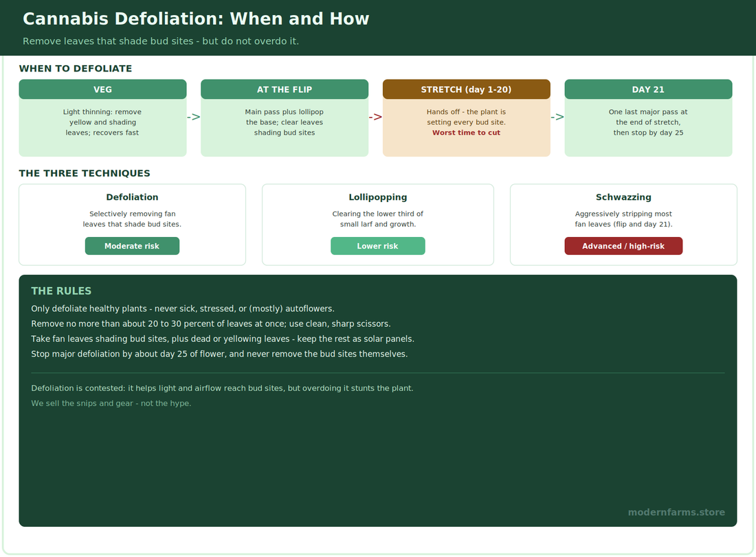Click the arrow before DAY 21 card
The height and width of the screenshot is (557, 756).
[557, 117]
